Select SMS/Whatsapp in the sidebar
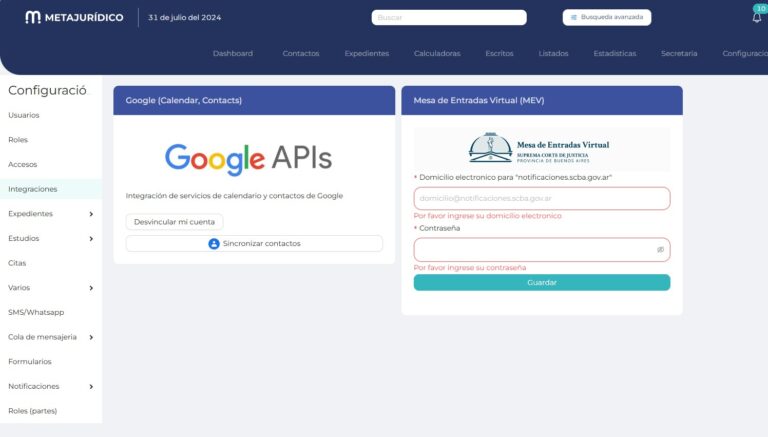Screen dimensions: 768x437 [36, 313]
